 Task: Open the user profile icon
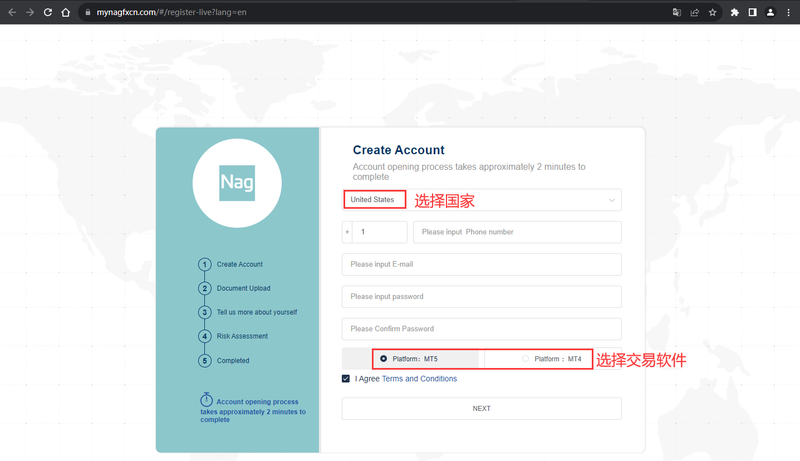tap(770, 12)
